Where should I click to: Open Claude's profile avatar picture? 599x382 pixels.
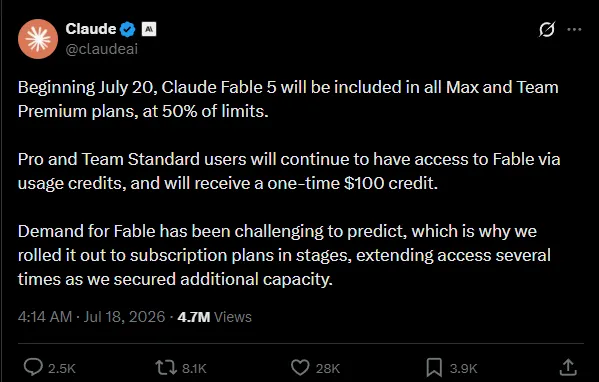(38, 39)
